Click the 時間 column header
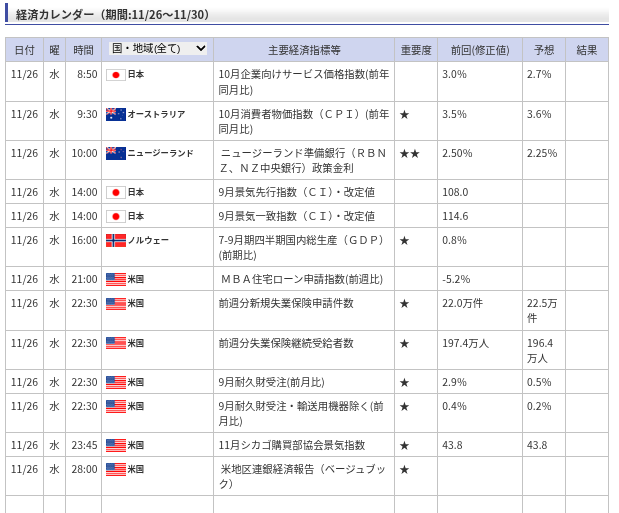This screenshot has height=513, width=619. click(84, 50)
